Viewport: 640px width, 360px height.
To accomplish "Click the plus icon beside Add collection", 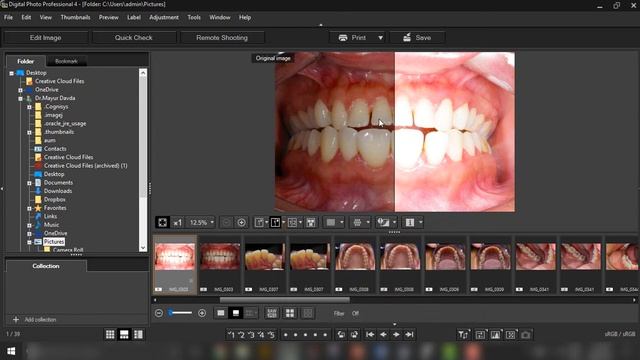I will pyautogui.click(x=16, y=320).
